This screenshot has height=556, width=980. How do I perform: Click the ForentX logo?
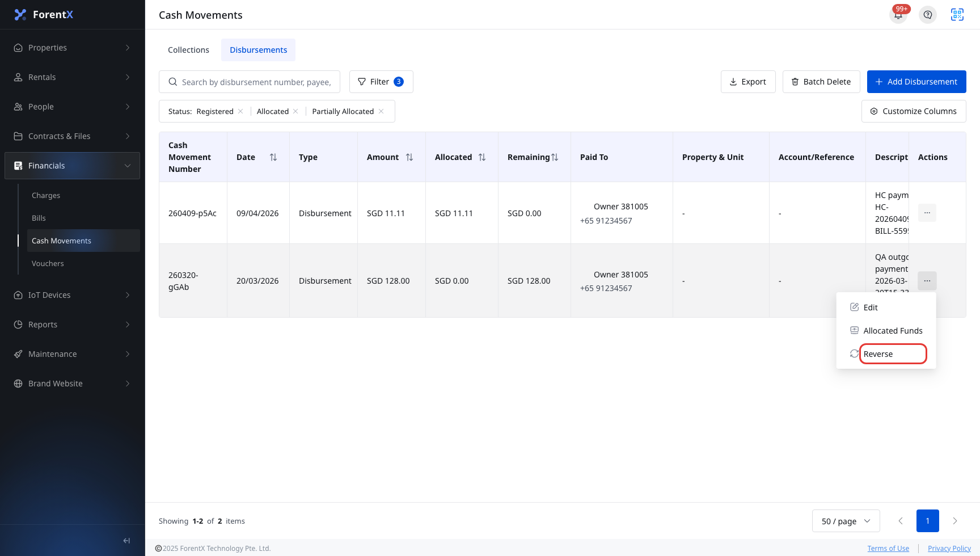pyautogui.click(x=44, y=15)
